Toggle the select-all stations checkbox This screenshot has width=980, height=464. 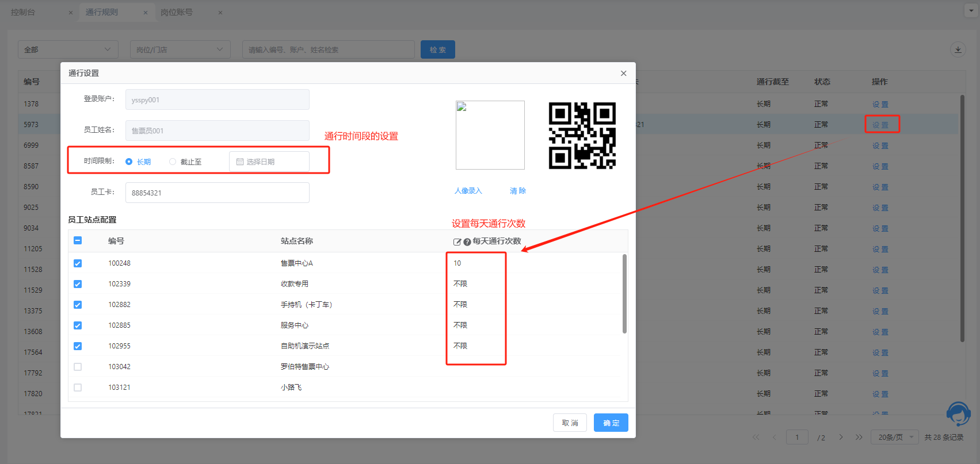78,241
